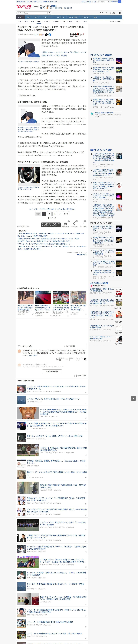Screen dimensions: 138x644
Task: Click the keyword search magnifier icon
Action: click(x=49, y=13)
